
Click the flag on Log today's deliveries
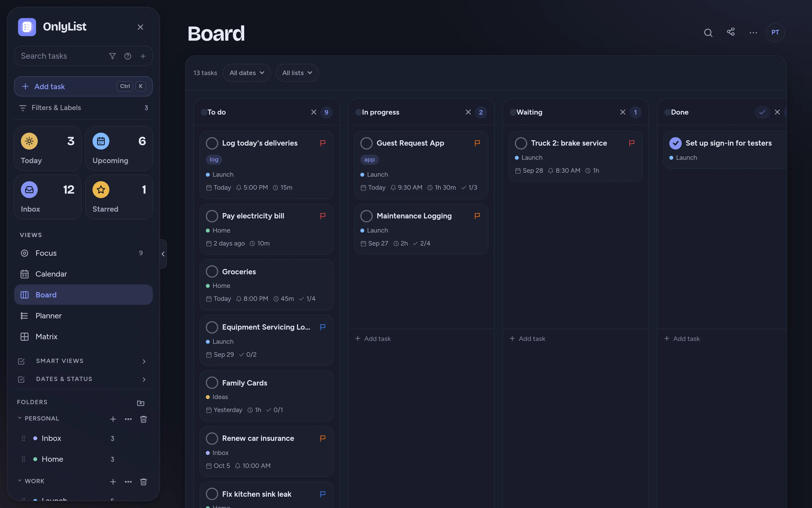point(323,143)
